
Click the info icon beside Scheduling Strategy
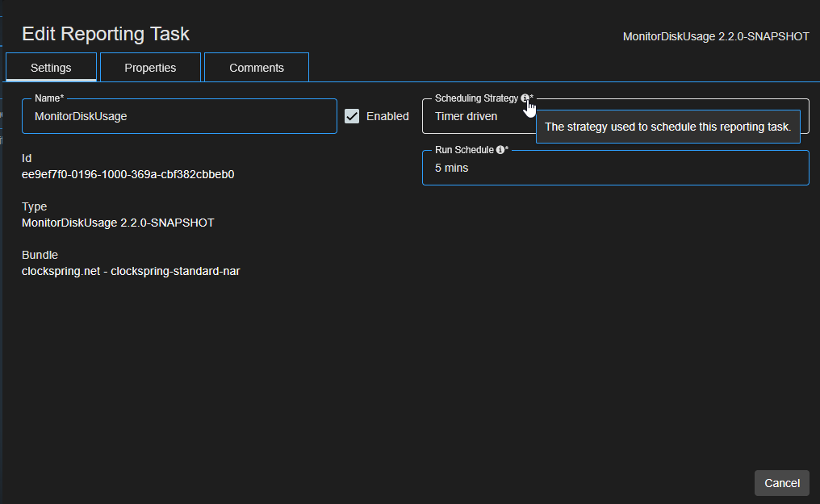pos(523,98)
